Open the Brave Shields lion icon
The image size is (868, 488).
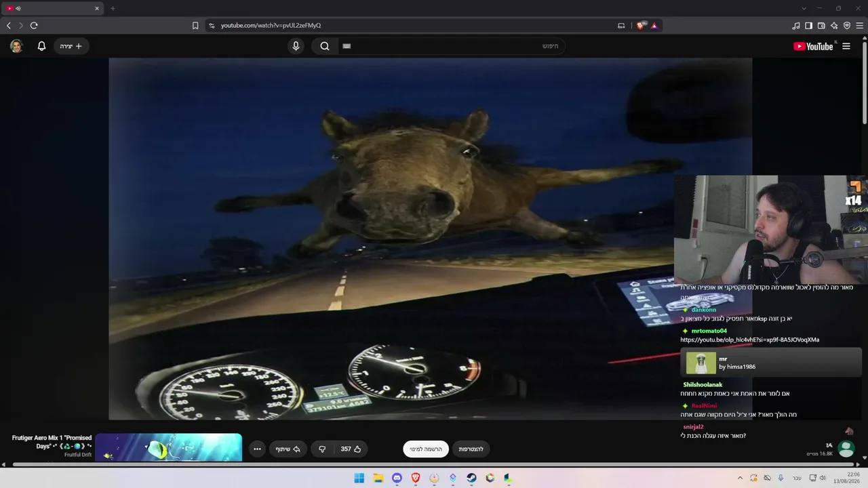tap(641, 26)
